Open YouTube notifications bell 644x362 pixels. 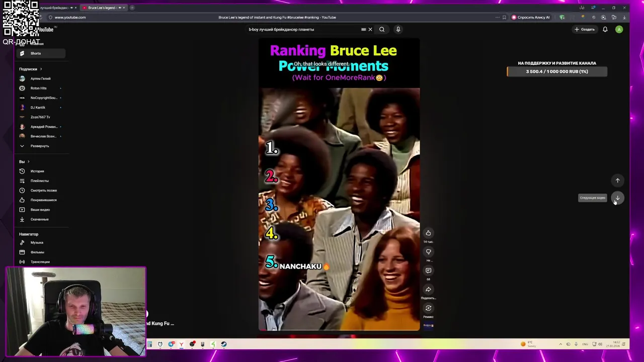point(605,29)
